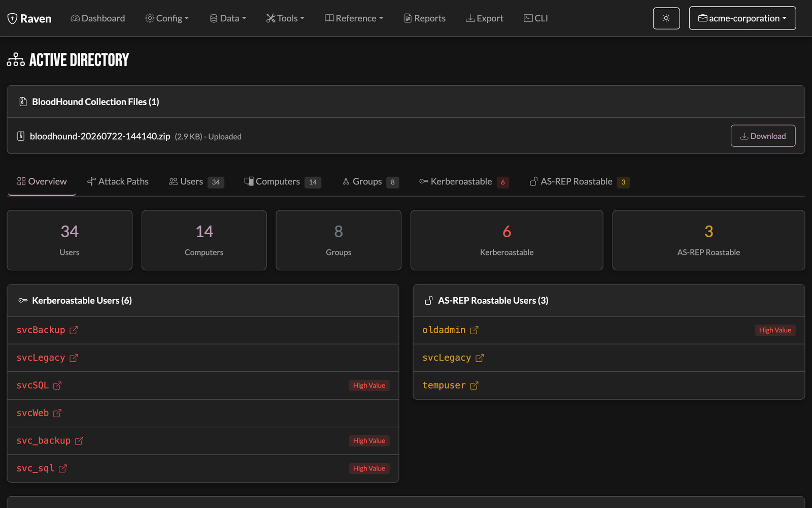This screenshot has width=812, height=508.
Task: Click the 3 AS-REP Roastable stat card
Action: (708, 240)
